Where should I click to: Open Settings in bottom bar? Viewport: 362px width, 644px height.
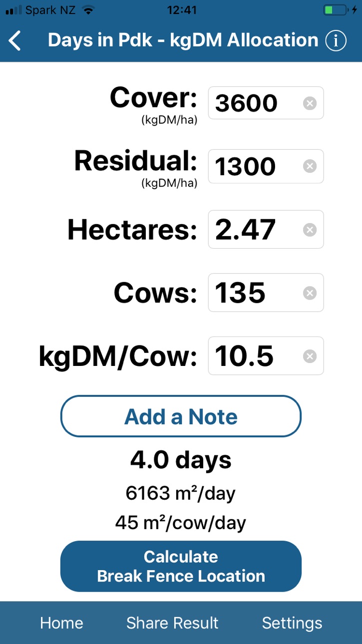[x=292, y=623]
